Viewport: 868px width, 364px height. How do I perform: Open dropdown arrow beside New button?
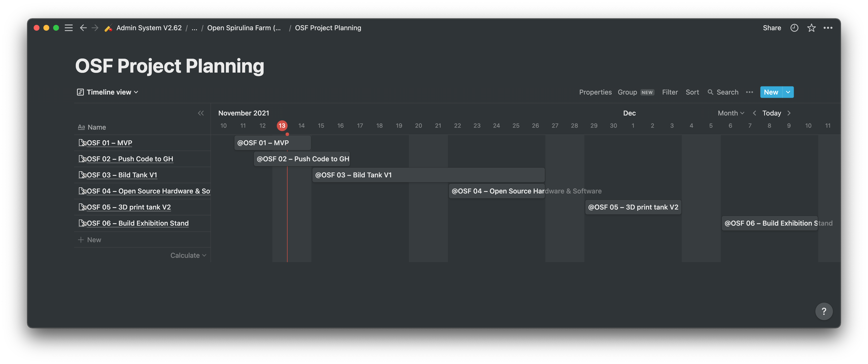[x=788, y=92]
